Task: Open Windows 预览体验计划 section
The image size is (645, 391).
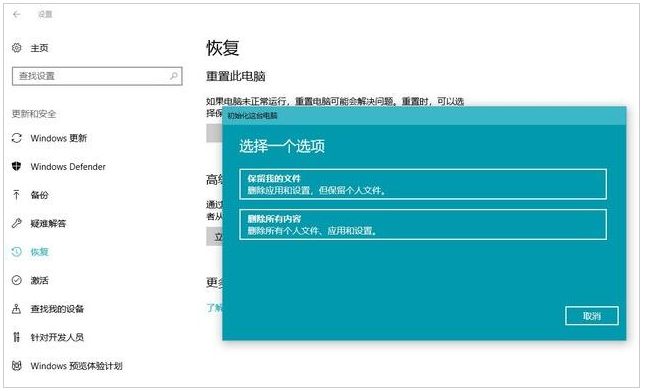Action: (77, 366)
